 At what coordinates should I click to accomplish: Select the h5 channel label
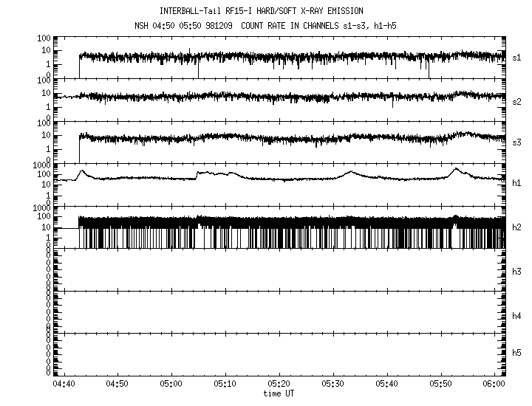point(517,353)
